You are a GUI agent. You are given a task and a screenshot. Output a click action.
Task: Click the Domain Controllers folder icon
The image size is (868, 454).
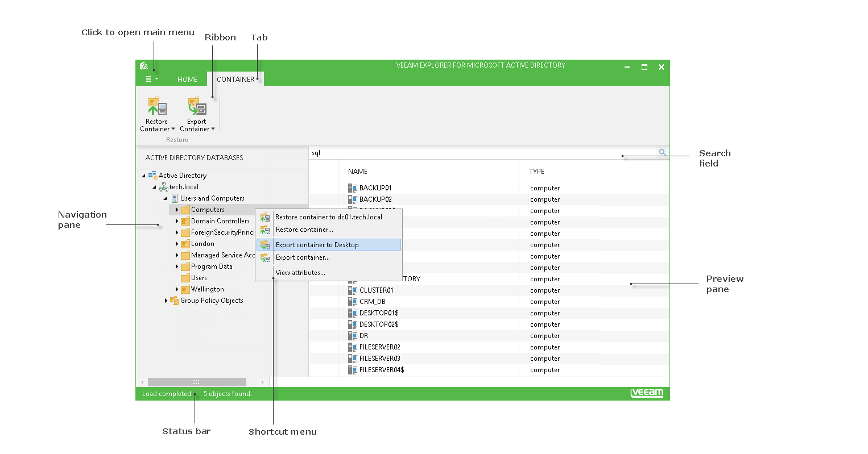(x=185, y=221)
